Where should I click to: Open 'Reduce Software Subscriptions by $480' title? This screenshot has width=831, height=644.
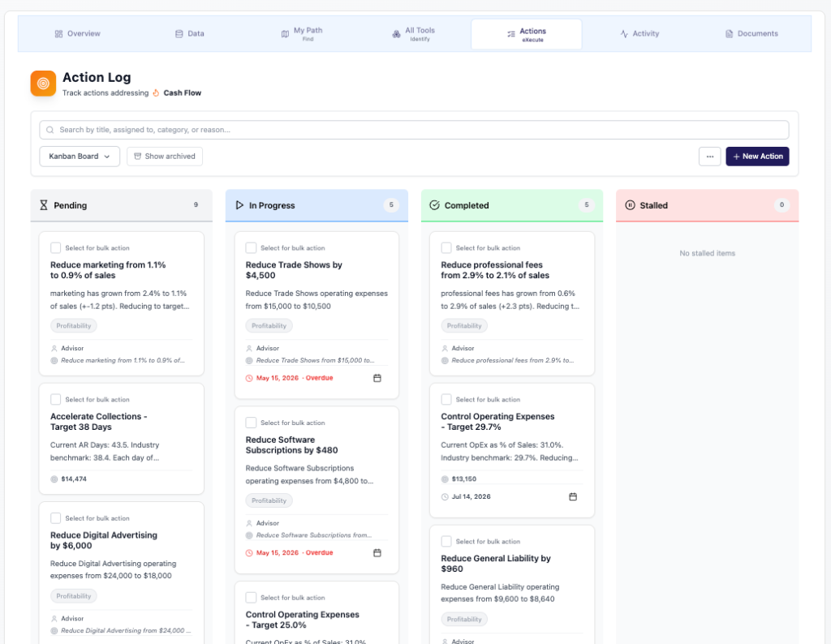(x=291, y=444)
